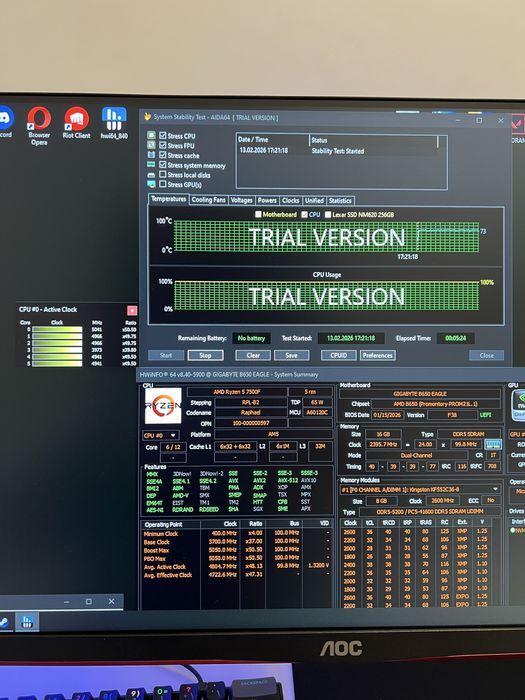
Task: Click the elapsed time value 00:05:24
Action: click(455, 338)
